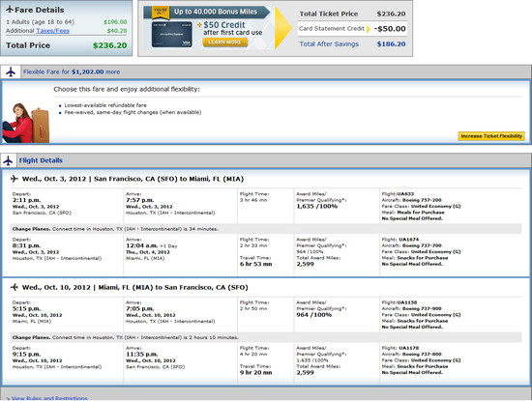This screenshot has width=532, height=401.
Task: Click the $40.20 taxes amount
Action: click(x=117, y=31)
